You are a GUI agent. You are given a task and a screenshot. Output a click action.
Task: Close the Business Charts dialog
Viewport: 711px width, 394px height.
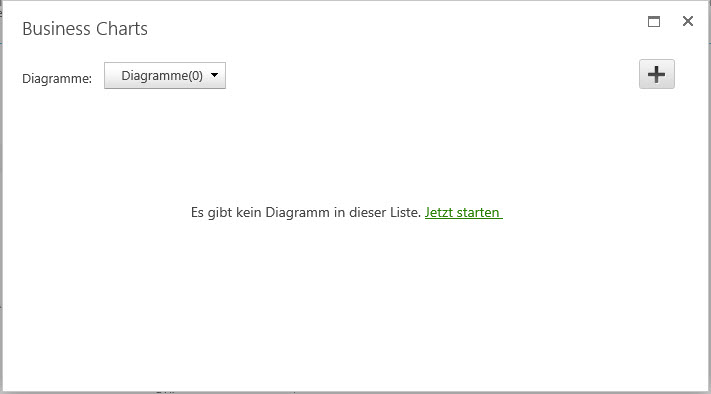coord(688,21)
